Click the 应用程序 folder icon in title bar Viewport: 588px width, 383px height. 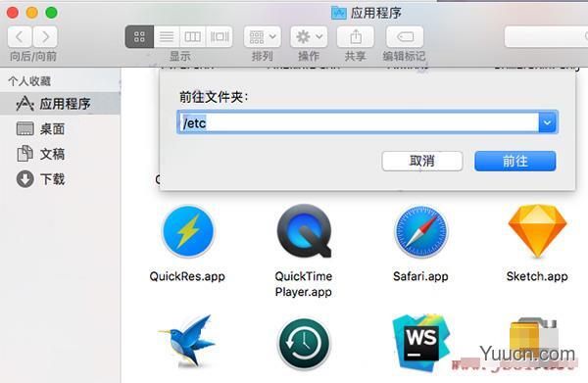[x=339, y=13]
